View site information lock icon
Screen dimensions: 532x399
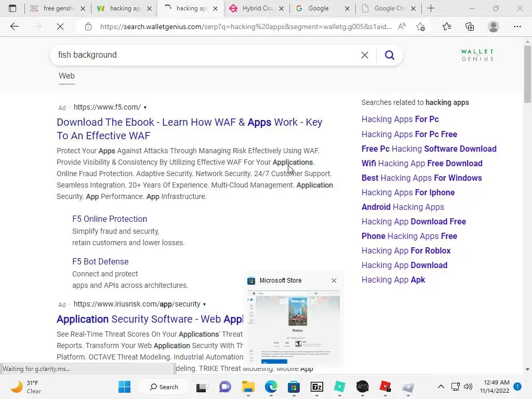click(x=88, y=26)
